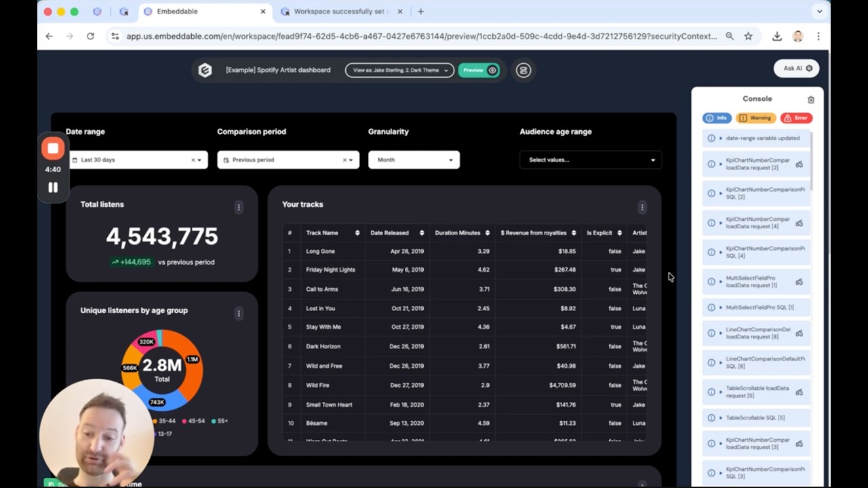Image resolution: width=868 pixels, height=488 pixels.
Task: Open the Comparison period dropdown
Action: tap(288, 160)
